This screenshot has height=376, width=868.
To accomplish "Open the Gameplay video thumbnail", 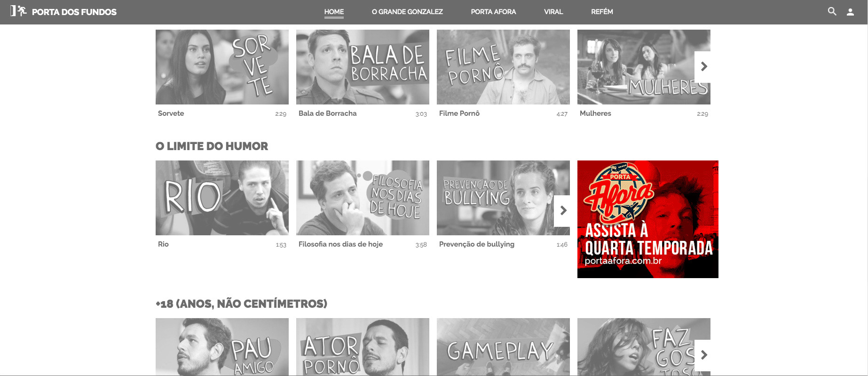I will pyautogui.click(x=503, y=347).
